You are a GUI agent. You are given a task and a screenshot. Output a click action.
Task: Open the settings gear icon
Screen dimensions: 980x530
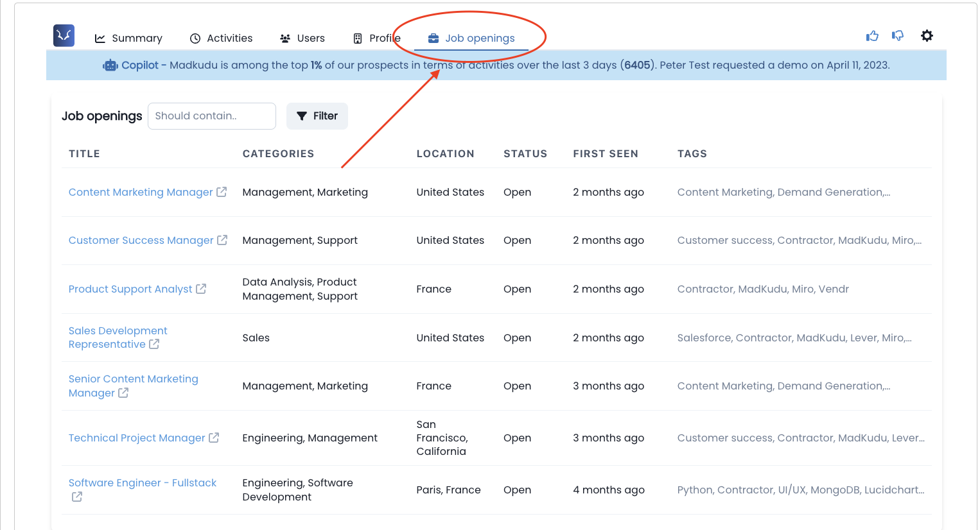927,36
